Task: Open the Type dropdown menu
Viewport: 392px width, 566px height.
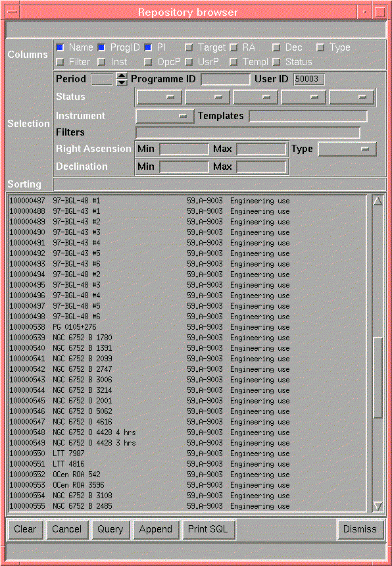Action: coord(347,149)
